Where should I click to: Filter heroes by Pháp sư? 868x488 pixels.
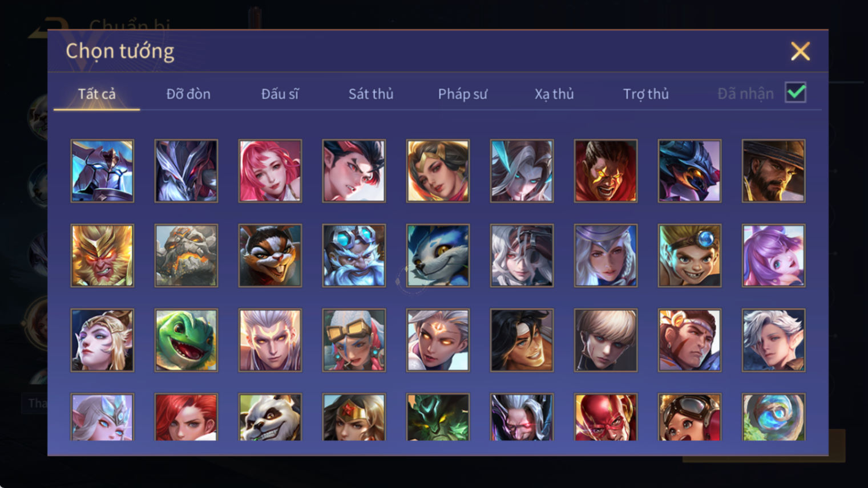click(x=463, y=94)
